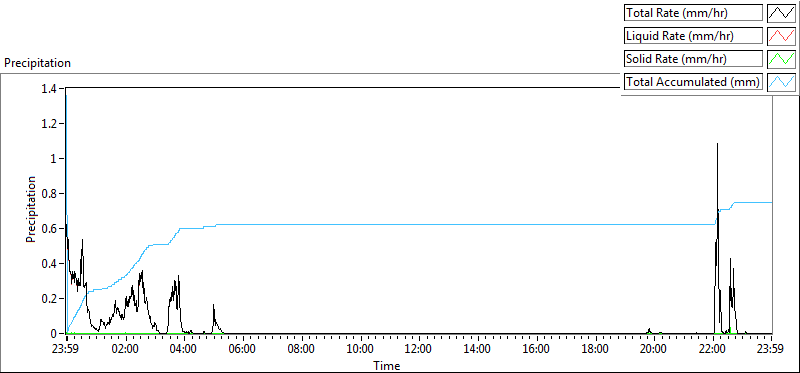
Task: Select the Total Accumulated (mm) legend label
Action: (x=693, y=82)
